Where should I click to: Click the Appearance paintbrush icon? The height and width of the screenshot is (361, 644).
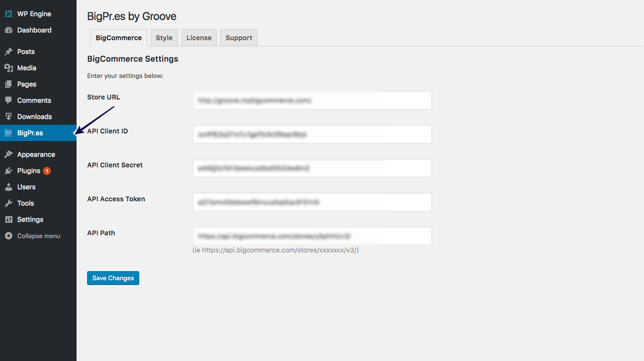9,154
